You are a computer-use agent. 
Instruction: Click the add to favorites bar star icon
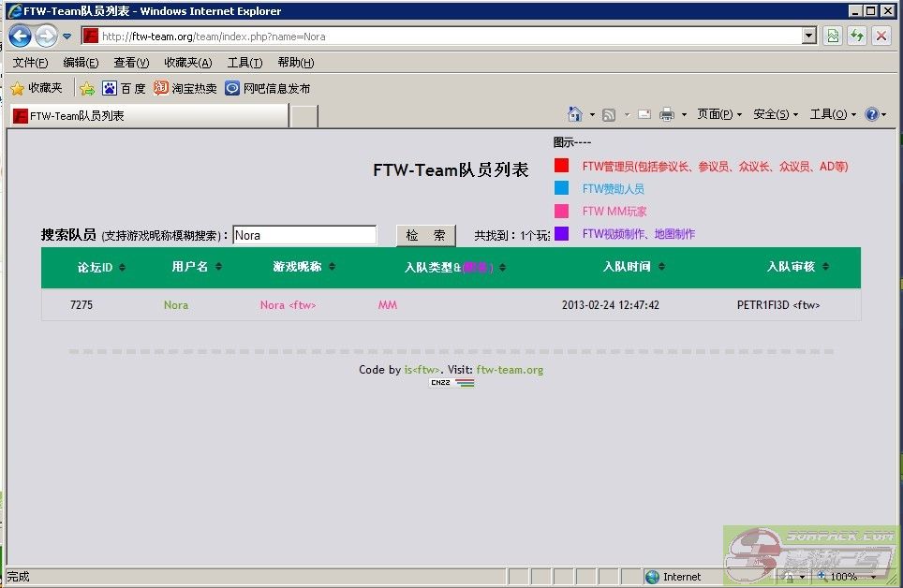pos(87,89)
